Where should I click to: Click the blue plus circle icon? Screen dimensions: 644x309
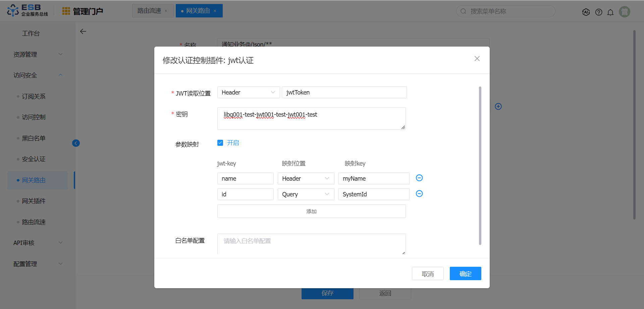point(498,107)
